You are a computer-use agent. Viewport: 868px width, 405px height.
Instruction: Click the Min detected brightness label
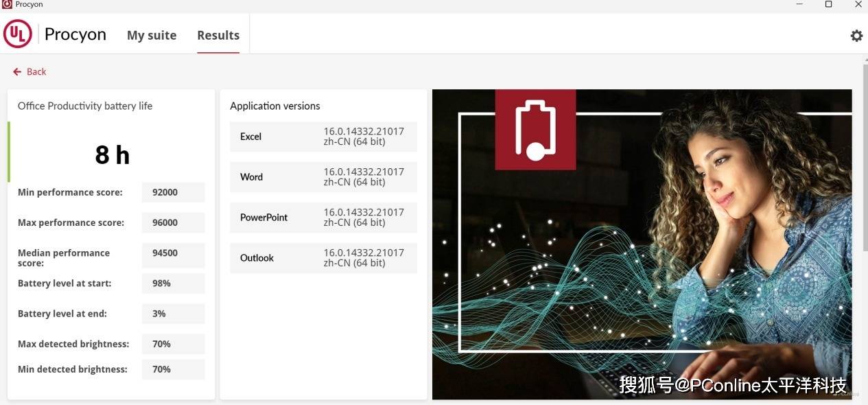(73, 369)
